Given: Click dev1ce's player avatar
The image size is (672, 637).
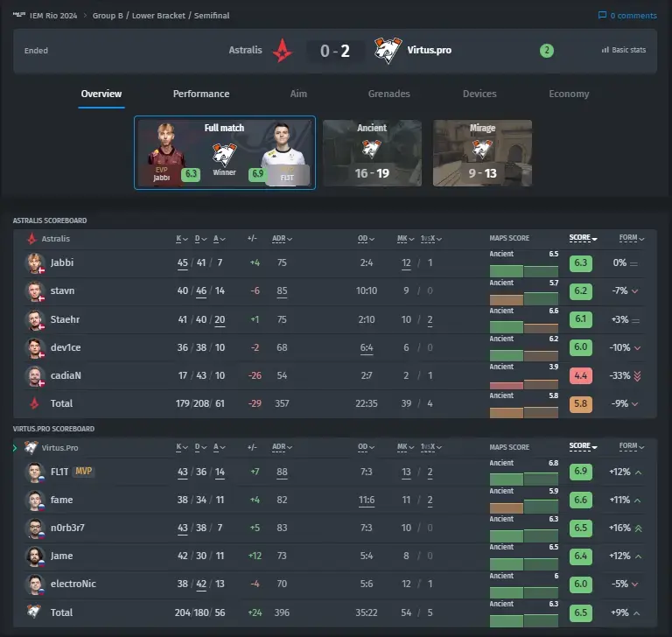Looking at the screenshot, I should [35, 347].
